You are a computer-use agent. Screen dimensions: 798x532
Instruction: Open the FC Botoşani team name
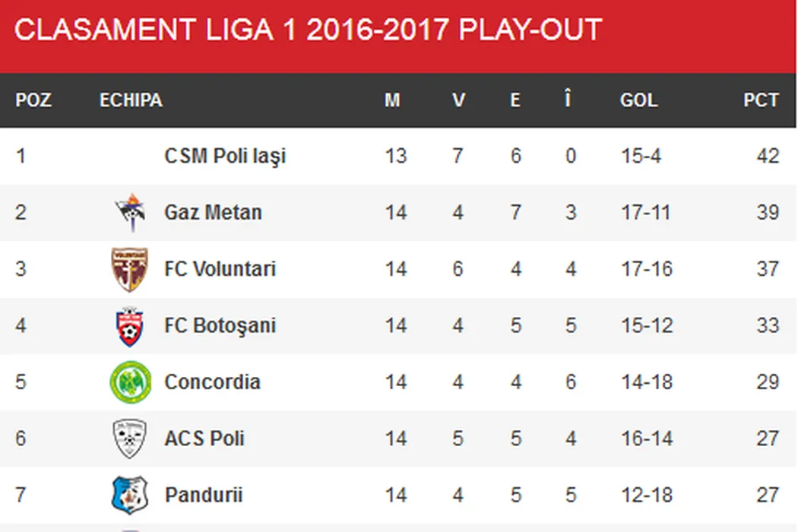(220, 326)
